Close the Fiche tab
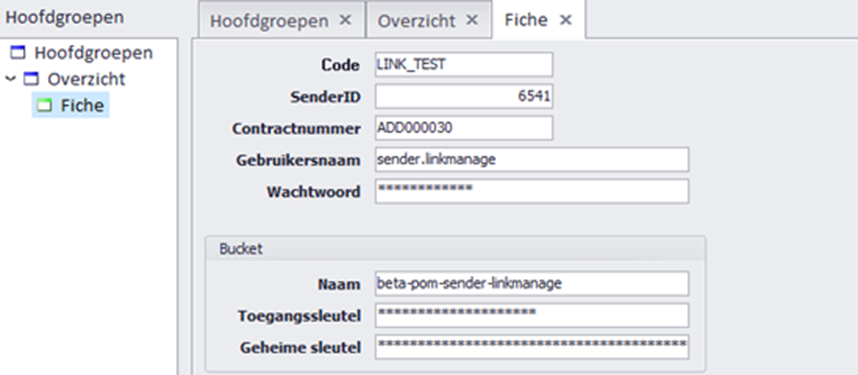The width and height of the screenshot is (858, 375). pos(565,20)
